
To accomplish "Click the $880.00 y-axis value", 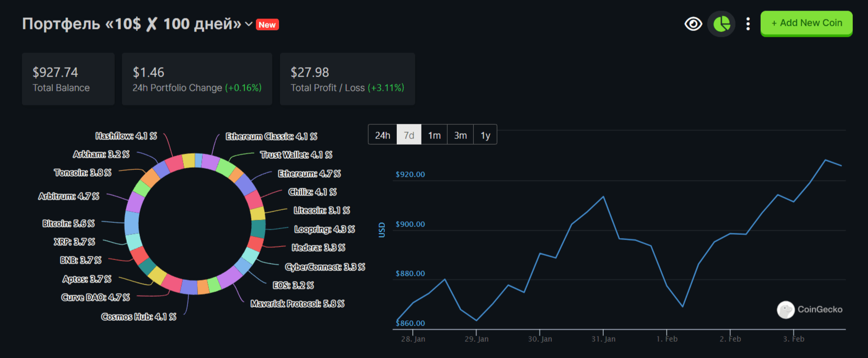I will 410,274.
